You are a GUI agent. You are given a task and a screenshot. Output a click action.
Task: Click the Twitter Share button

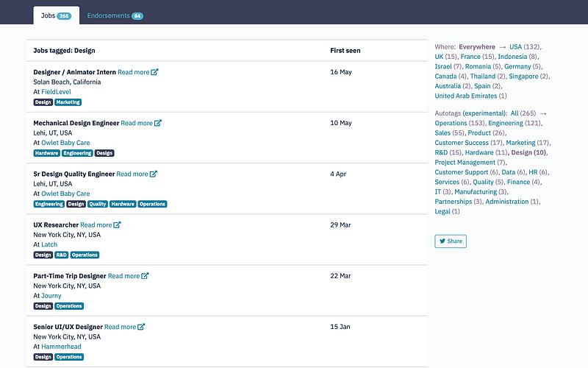[451, 241]
